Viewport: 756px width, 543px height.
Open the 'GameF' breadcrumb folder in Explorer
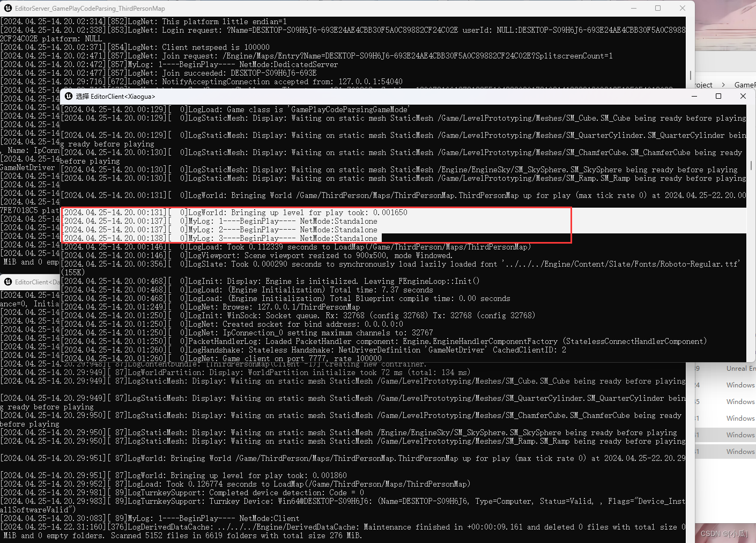pos(745,85)
